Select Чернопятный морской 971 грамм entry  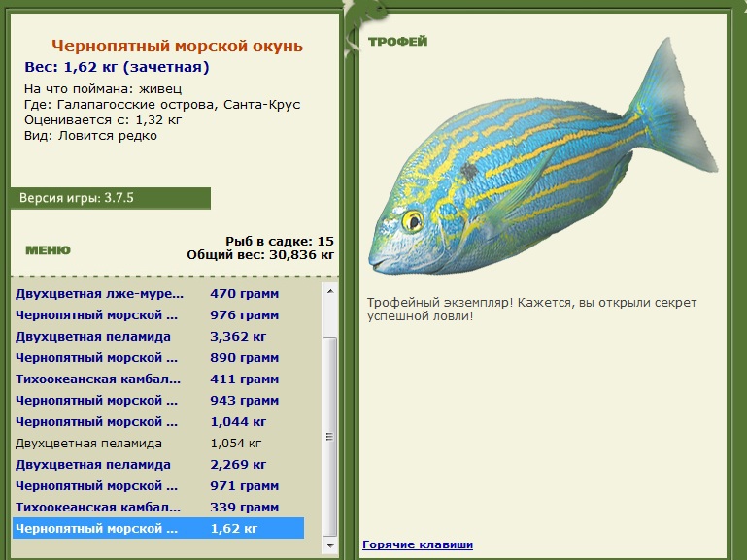coord(157,486)
